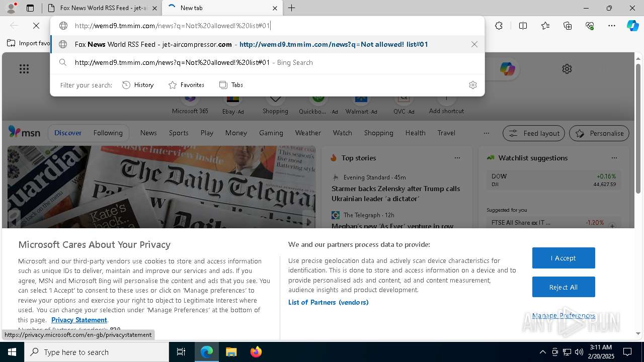Image resolution: width=644 pixels, height=362 pixels.
Task: Close the New tab tab
Action: coord(275,8)
